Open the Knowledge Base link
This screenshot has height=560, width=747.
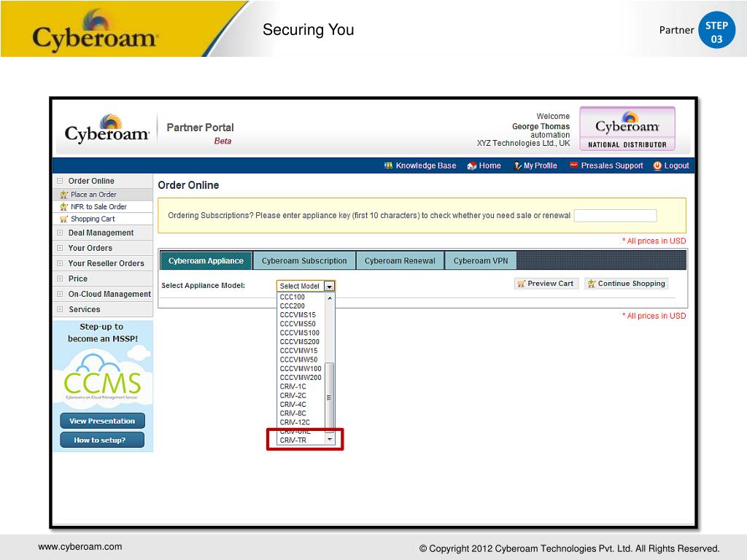pos(426,166)
